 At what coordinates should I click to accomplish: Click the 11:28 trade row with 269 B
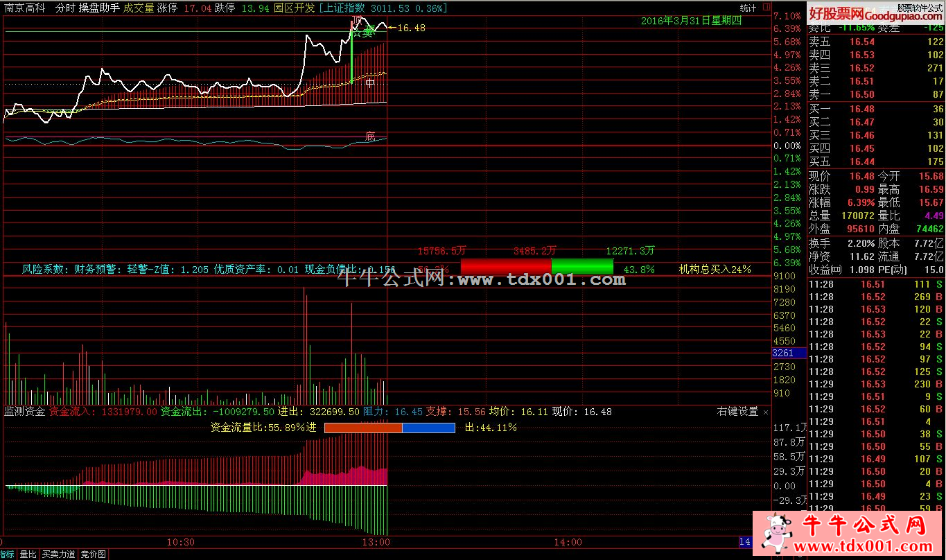[x=877, y=297]
